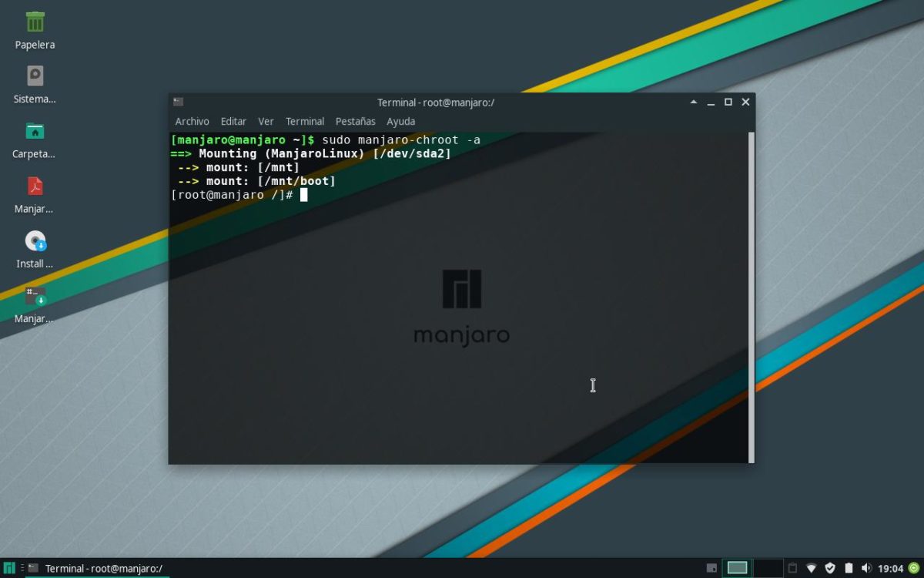Screen dimensions: 924x578
Task: Click the 'mount: [/mnt/boot]' line
Action: (270, 181)
